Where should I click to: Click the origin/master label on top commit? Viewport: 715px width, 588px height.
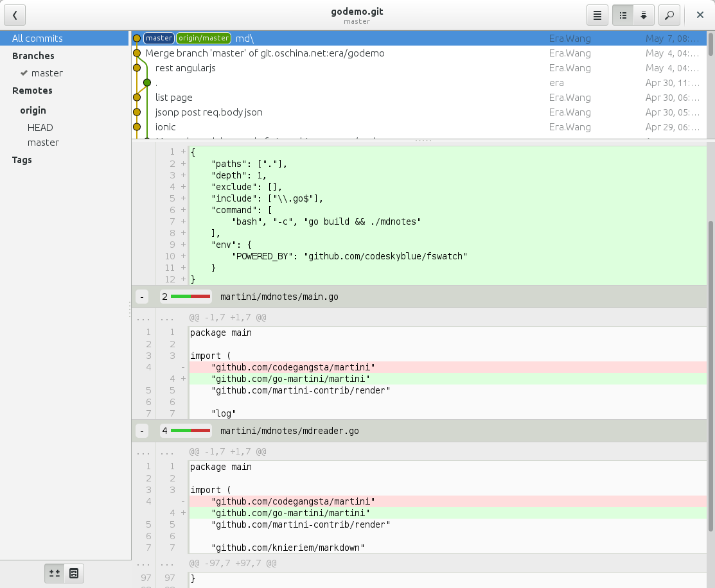click(x=203, y=39)
